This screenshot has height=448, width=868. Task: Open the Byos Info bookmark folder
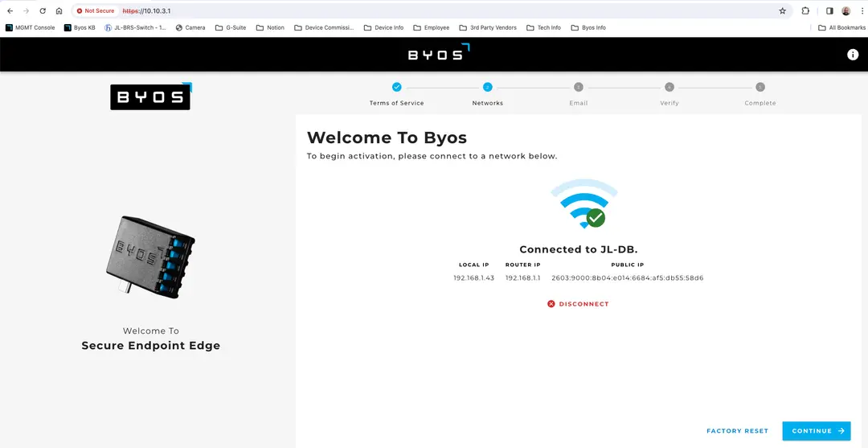[588, 27]
